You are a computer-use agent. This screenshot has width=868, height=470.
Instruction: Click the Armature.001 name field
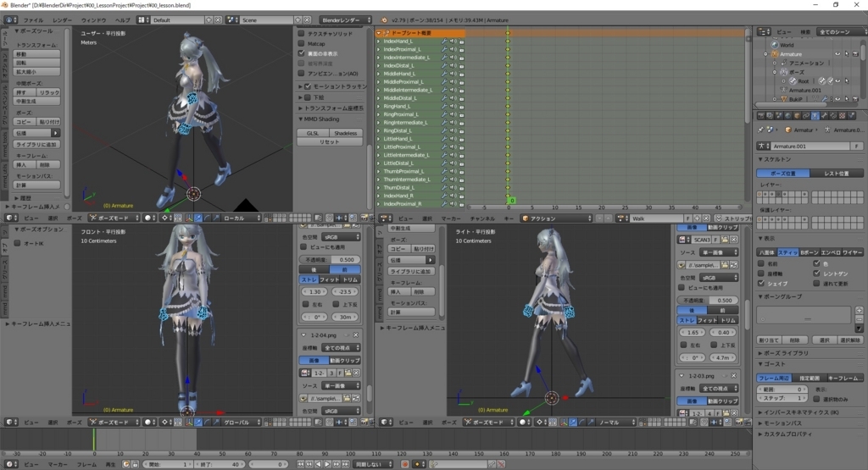tap(811, 146)
